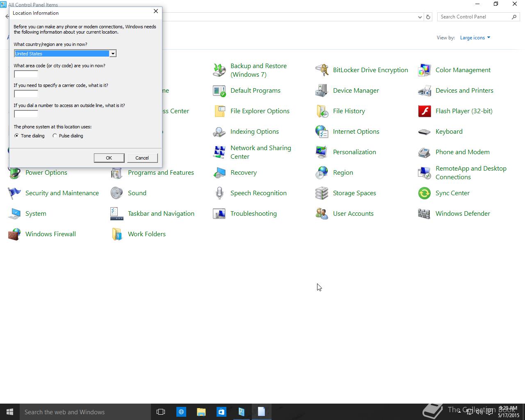Viewport: 525px width, 420px height.
Task: Open Backup and Restore icon
Action: (219, 70)
